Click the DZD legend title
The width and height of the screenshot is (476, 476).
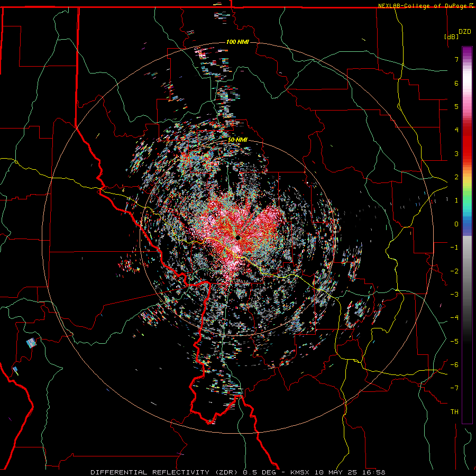(465, 32)
